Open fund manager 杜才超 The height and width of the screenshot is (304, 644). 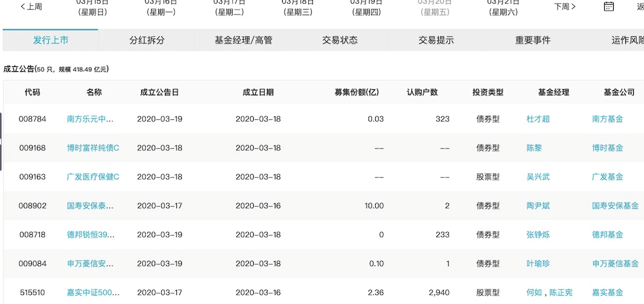[x=538, y=119]
